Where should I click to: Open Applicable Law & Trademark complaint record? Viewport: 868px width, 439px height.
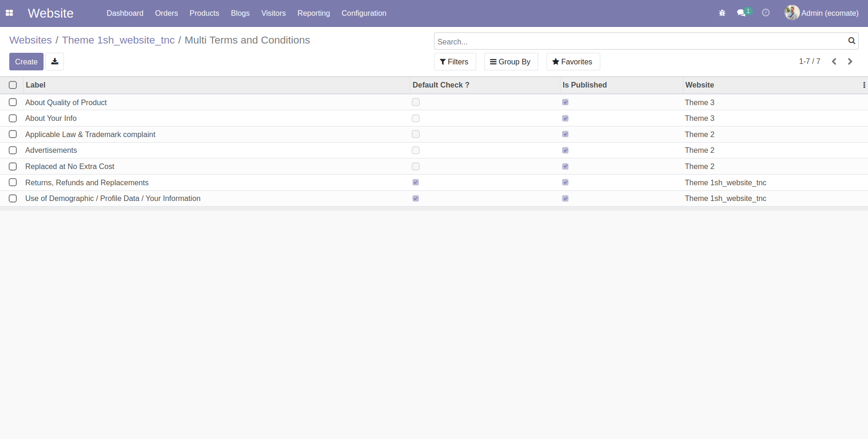[x=90, y=134]
